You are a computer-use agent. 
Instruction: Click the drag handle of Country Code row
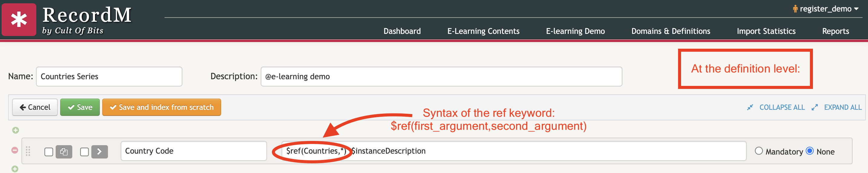click(x=28, y=151)
